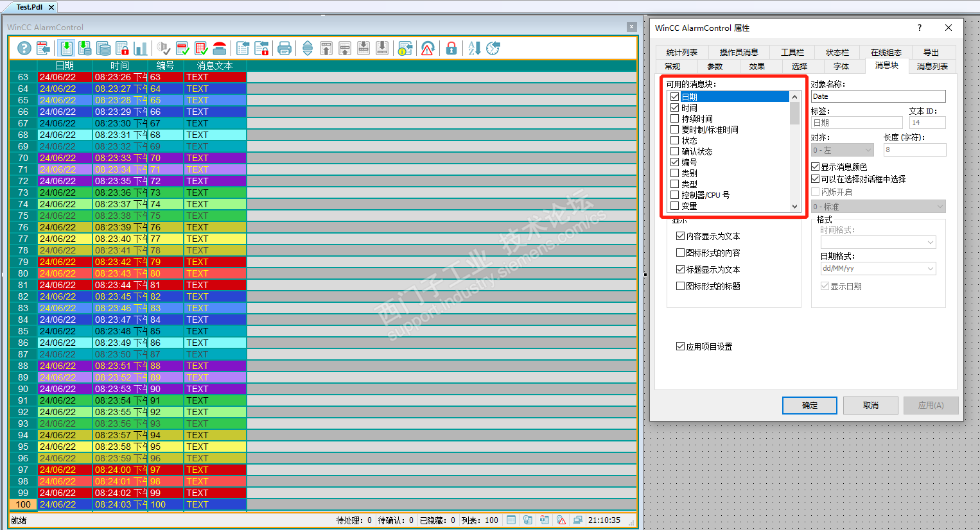Go to the next message icon
Image resolution: width=980 pixels, height=530 pixels.
(x=363, y=48)
